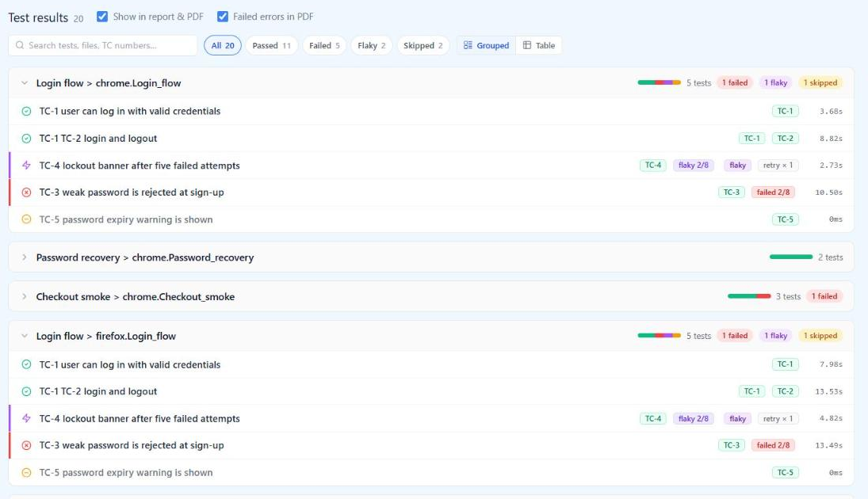Click TC-5 tag in chrome password expiry row
This screenshot has height=499, width=868.
pyautogui.click(x=785, y=219)
